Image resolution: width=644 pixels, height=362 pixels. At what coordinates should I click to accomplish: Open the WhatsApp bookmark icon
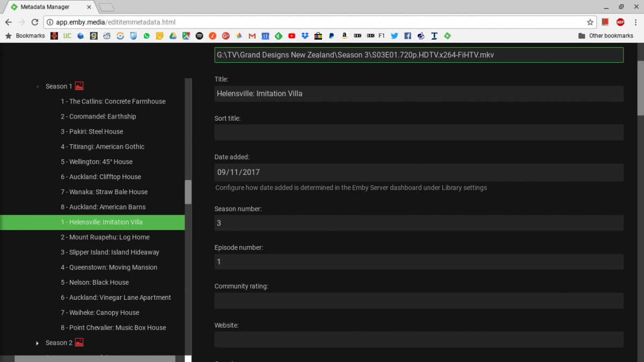147,36
